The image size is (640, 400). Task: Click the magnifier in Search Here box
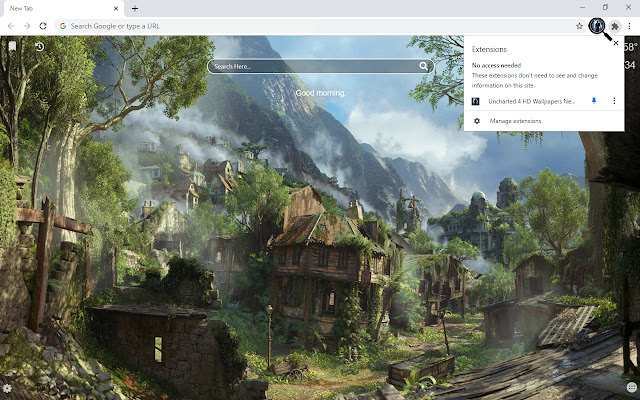click(424, 66)
